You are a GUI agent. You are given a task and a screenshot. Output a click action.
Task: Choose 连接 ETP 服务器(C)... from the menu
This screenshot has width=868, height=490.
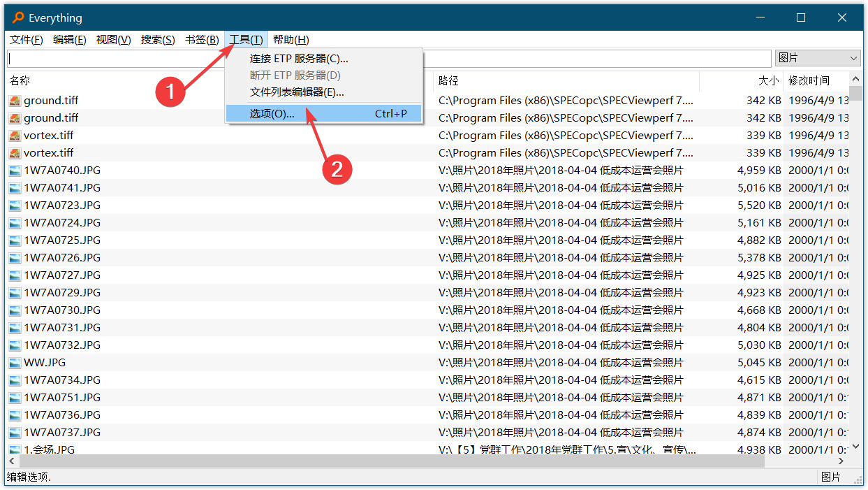tap(324, 59)
